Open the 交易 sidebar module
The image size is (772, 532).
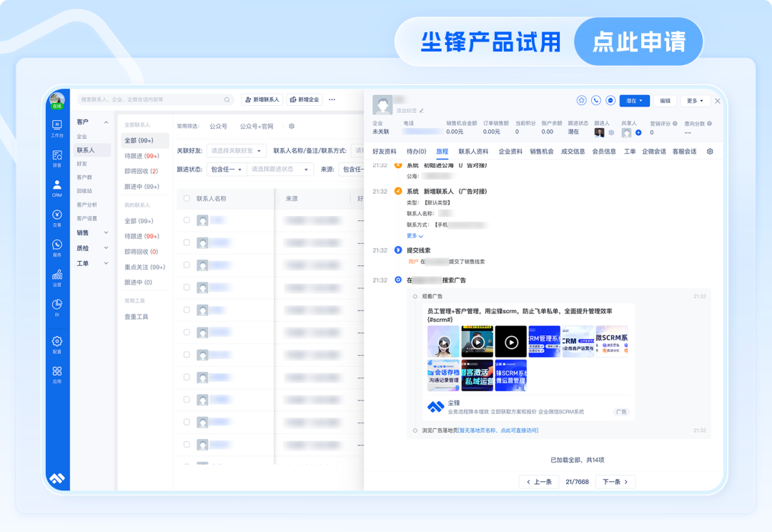[57, 218]
